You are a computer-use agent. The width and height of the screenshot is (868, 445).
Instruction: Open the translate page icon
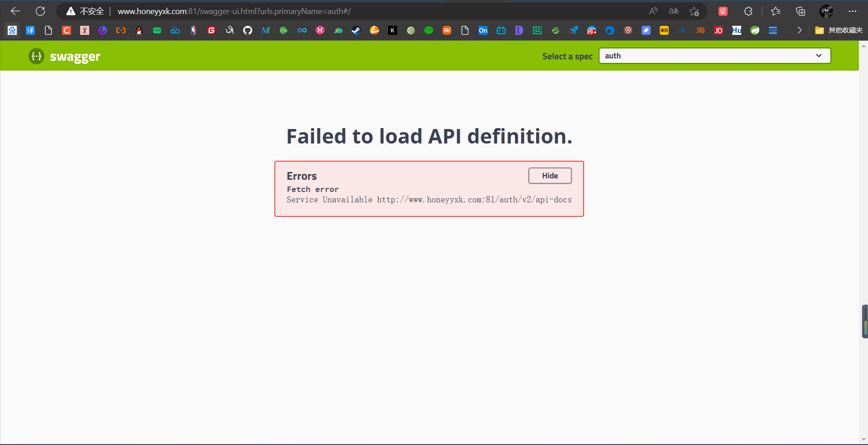click(x=674, y=11)
